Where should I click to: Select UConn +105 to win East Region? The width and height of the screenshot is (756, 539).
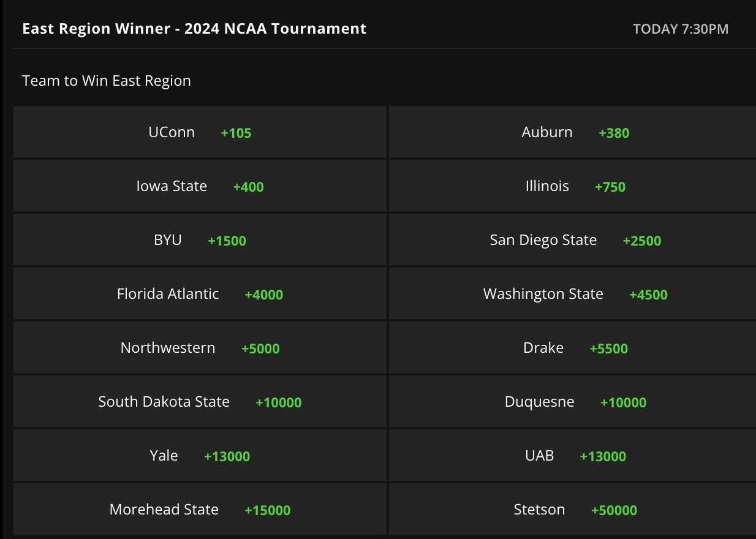tap(200, 132)
